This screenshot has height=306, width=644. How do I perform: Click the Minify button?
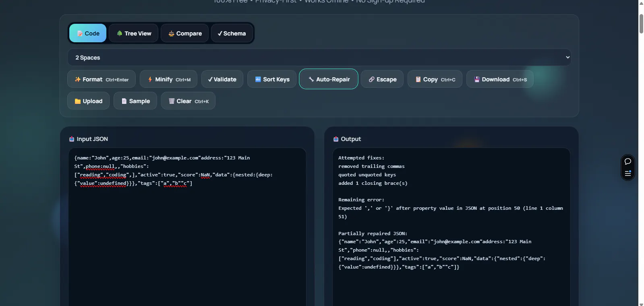(x=168, y=79)
